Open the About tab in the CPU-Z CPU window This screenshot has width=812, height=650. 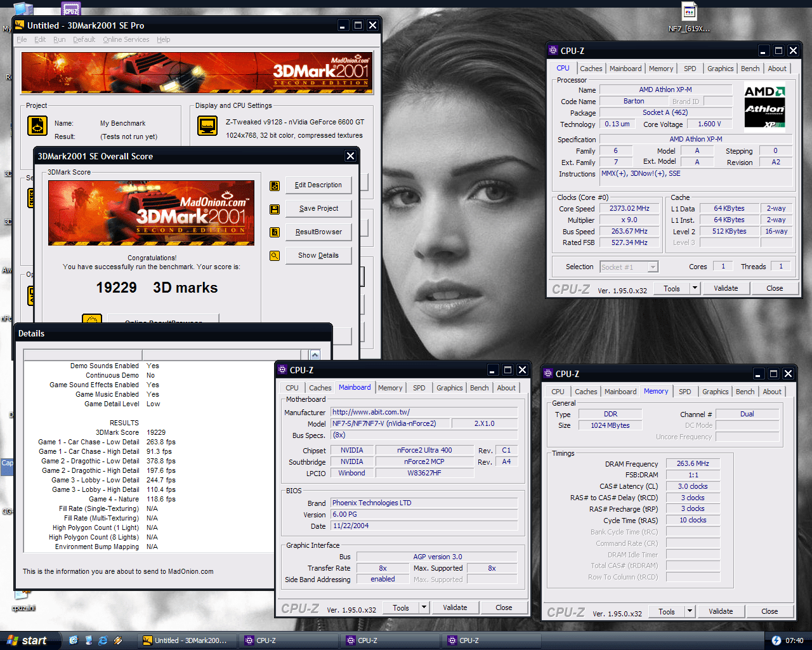777,69
